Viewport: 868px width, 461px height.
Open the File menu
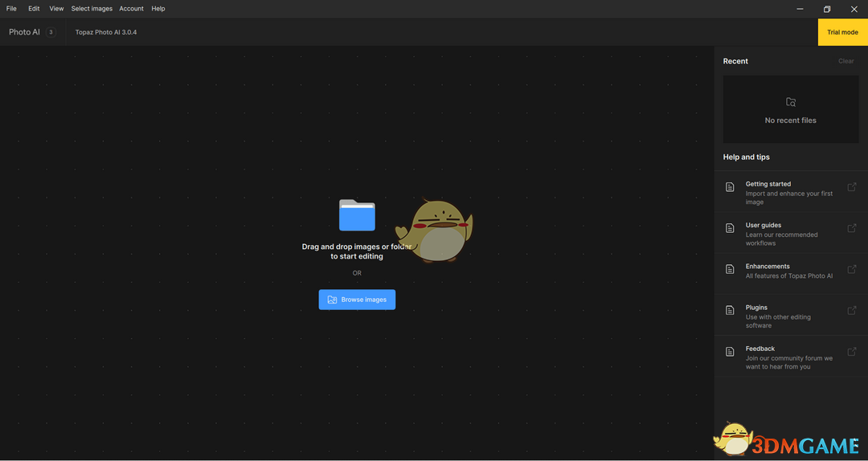pyautogui.click(x=11, y=9)
